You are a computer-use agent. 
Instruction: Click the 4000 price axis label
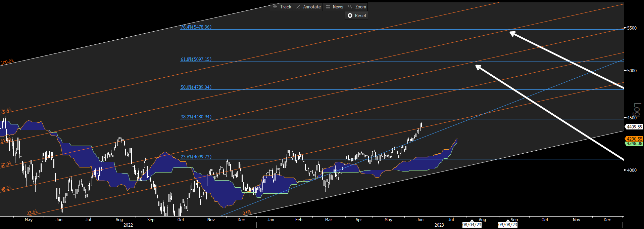(x=632, y=170)
